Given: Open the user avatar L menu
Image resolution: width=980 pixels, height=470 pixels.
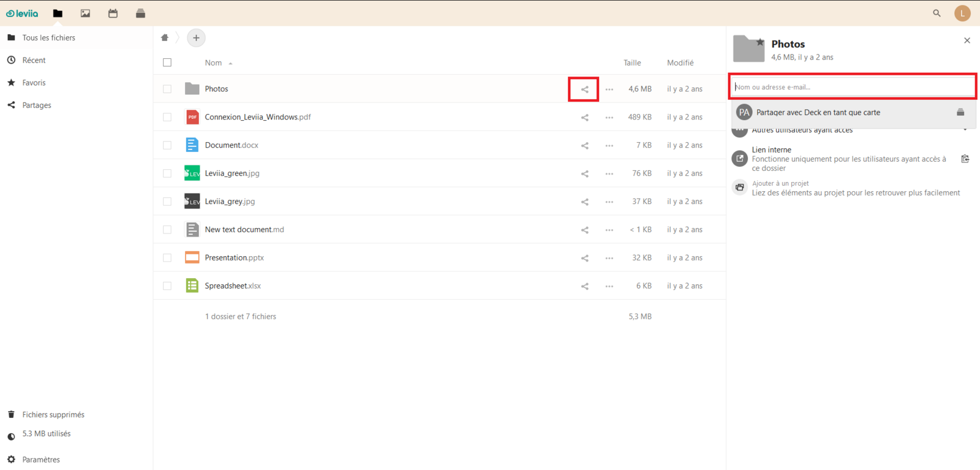Looking at the screenshot, I should pyautogui.click(x=962, y=13).
